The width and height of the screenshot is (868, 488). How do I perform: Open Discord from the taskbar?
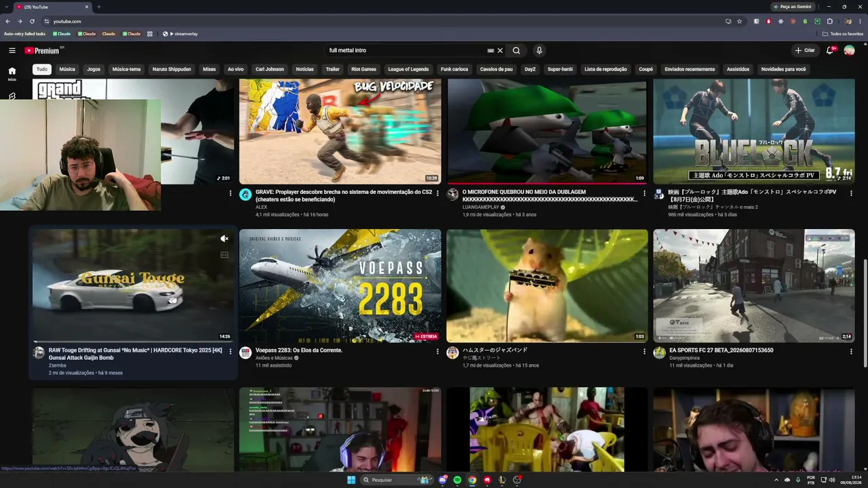pyautogui.click(x=442, y=480)
